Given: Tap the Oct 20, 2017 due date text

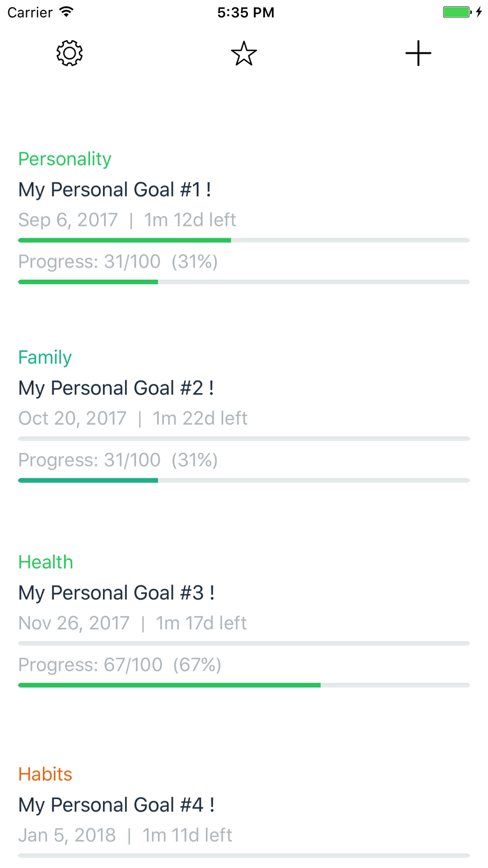Looking at the screenshot, I should tap(72, 418).
